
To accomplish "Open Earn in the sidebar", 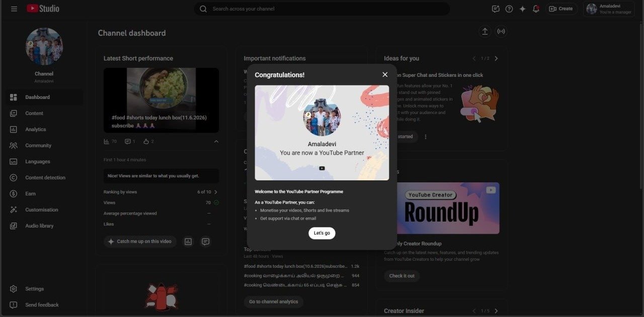I will [44, 193].
